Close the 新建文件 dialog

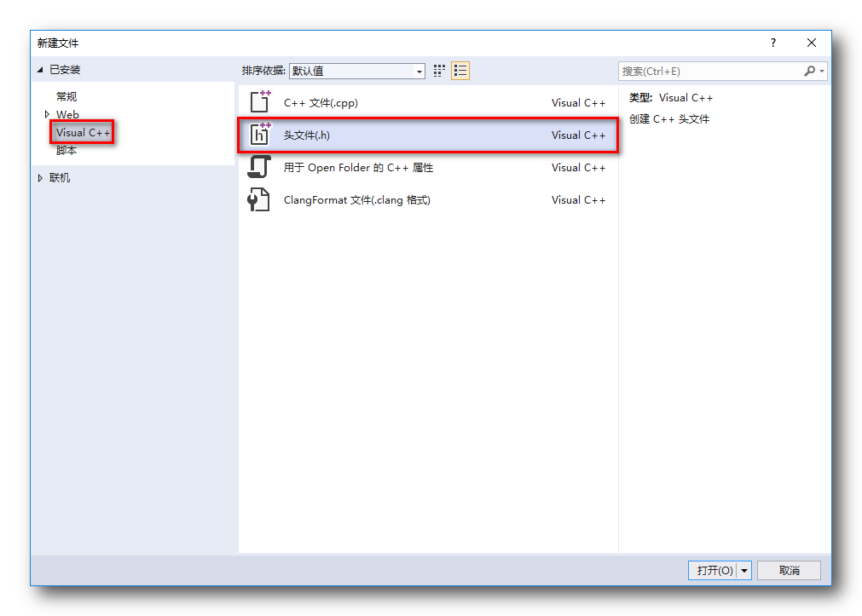812,43
